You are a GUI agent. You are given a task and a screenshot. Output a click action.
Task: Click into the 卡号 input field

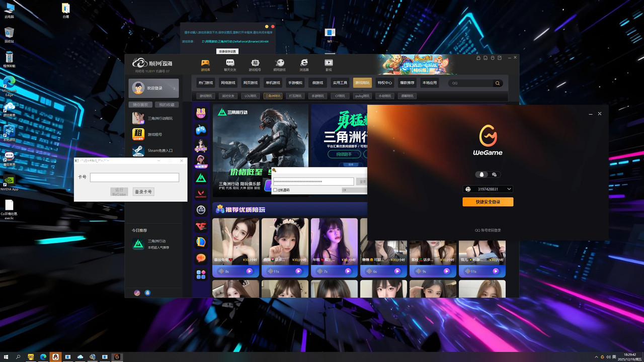pos(134,177)
